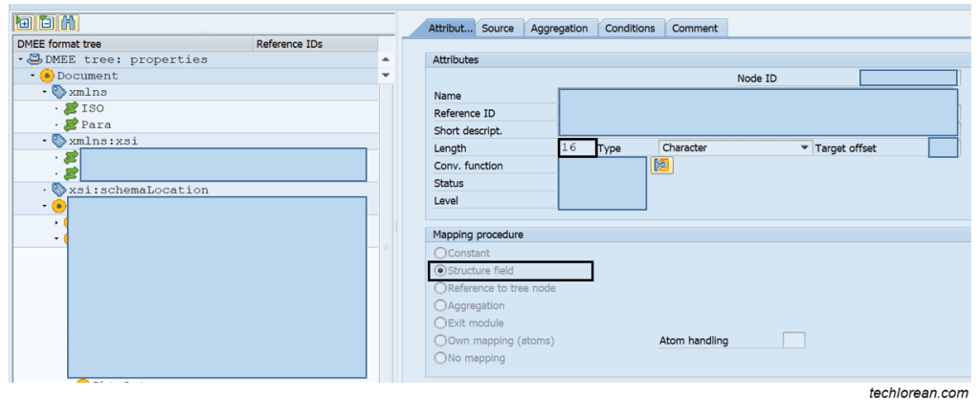Switch to the Conditions tab
This screenshot has width=980, height=405.
pyautogui.click(x=630, y=28)
